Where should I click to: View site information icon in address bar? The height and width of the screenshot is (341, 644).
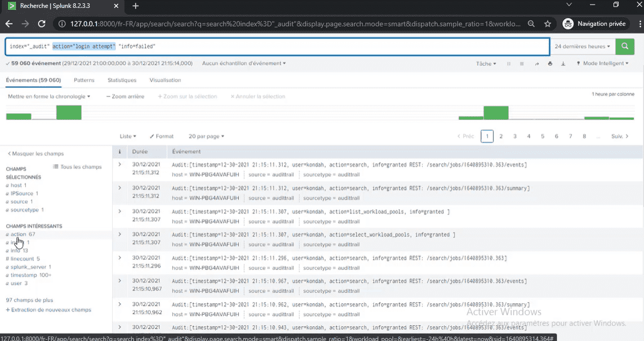(x=61, y=24)
